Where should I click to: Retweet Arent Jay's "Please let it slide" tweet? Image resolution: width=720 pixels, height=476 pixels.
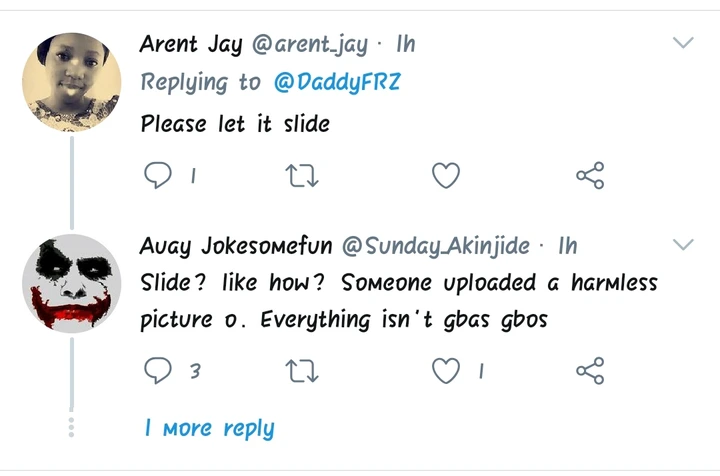(302, 176)
